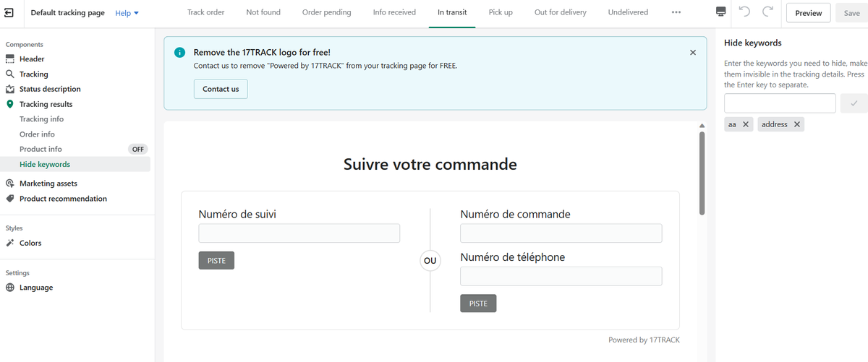Remove the 'address' keyword tag
The width and height of the screenshot is (868, 362).
point(796,124)
